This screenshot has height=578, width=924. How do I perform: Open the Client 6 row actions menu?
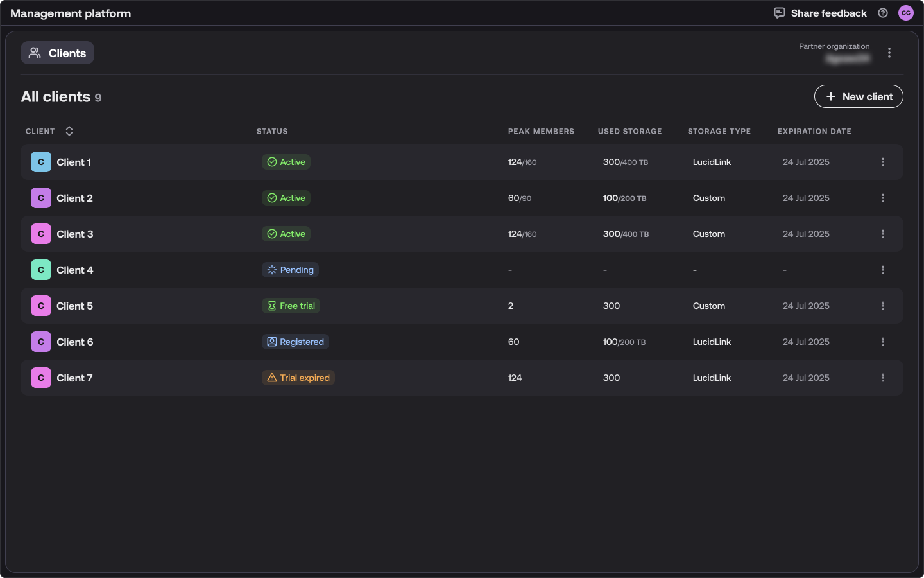[x=883, y=342]
